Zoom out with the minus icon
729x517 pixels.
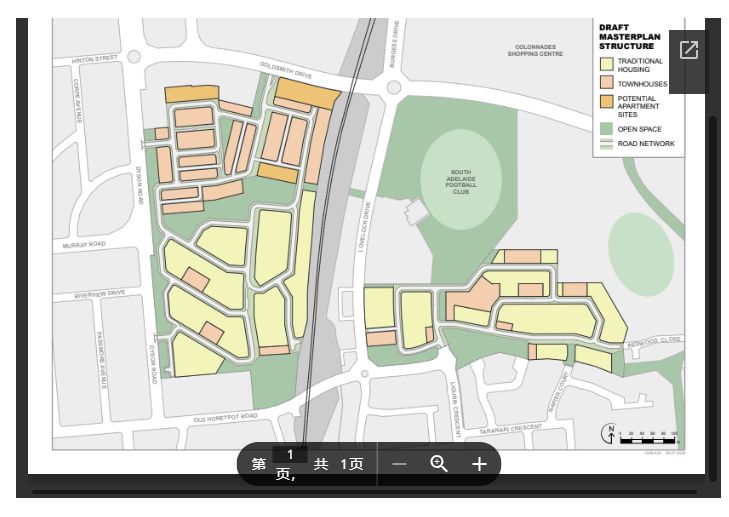point(399,464)
